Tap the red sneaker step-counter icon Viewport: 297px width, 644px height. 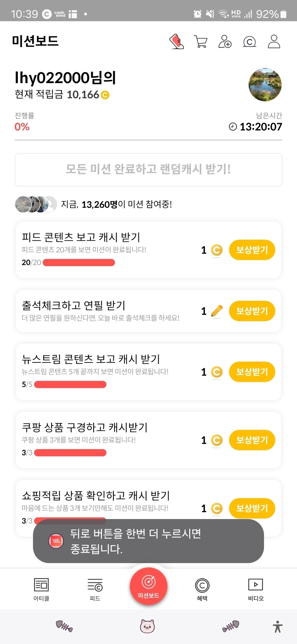pos(176,42)
